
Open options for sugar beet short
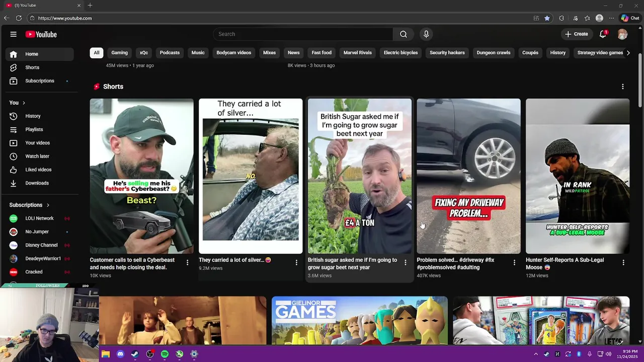point(406,262)
